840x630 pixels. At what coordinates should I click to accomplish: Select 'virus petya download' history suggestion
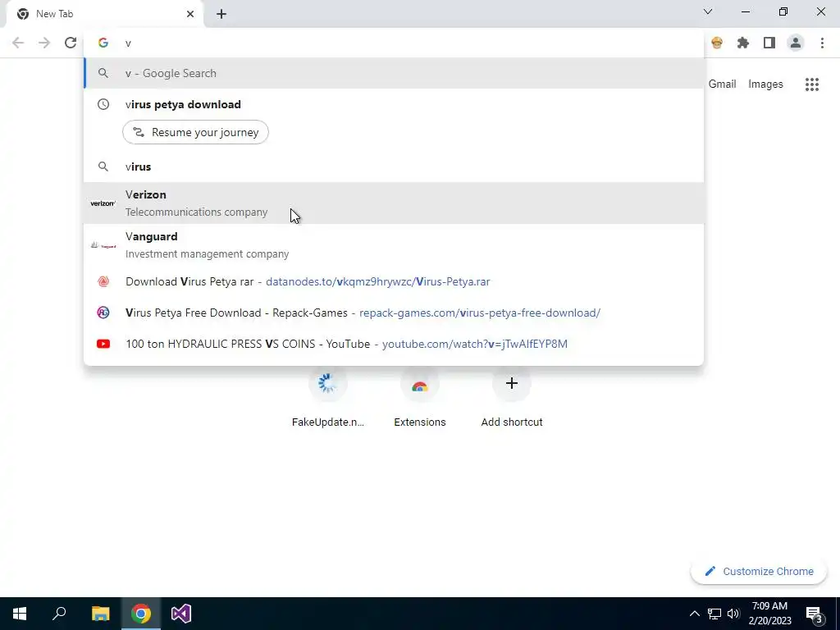(x=394, y=104)
